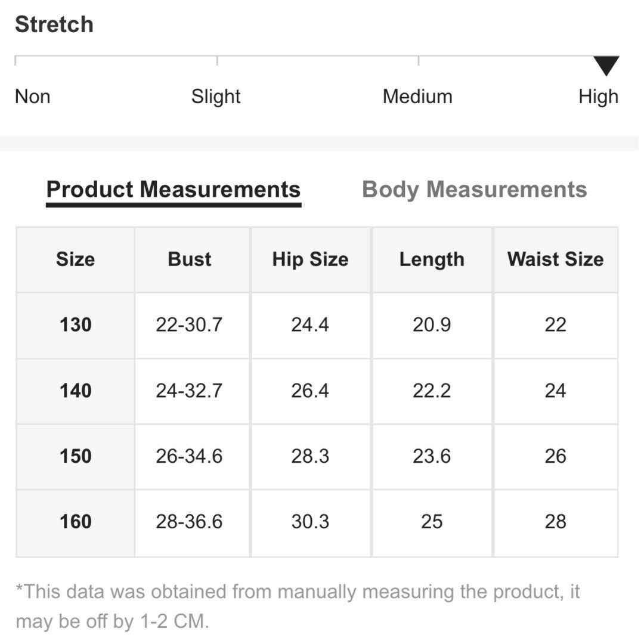Click the Waist Size column header
This screenshot has height=644, width=644.
[x=555, y=259]
